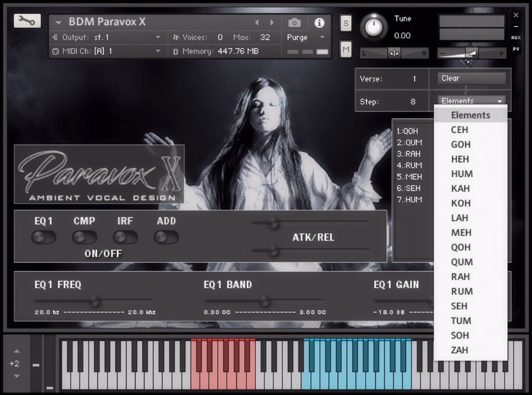The image size is (532, 395).
Task: Adjust the instrument volume slider
Action: click(472, 53)
